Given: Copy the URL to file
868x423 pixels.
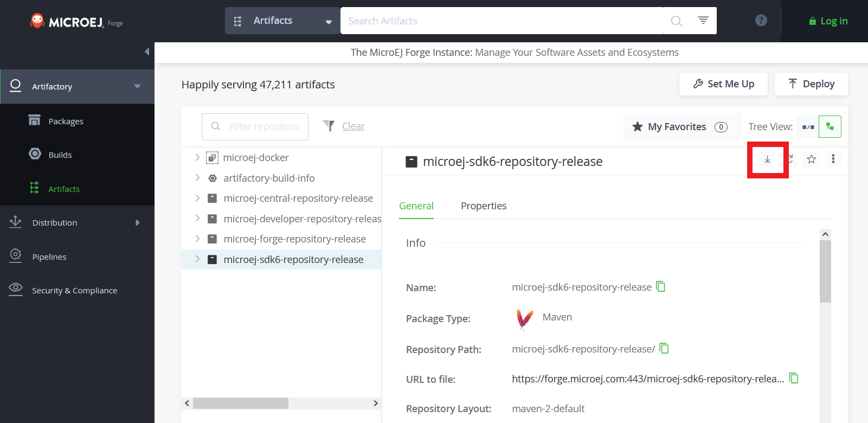Looking at the screenshot, I should tap(794, 378).
